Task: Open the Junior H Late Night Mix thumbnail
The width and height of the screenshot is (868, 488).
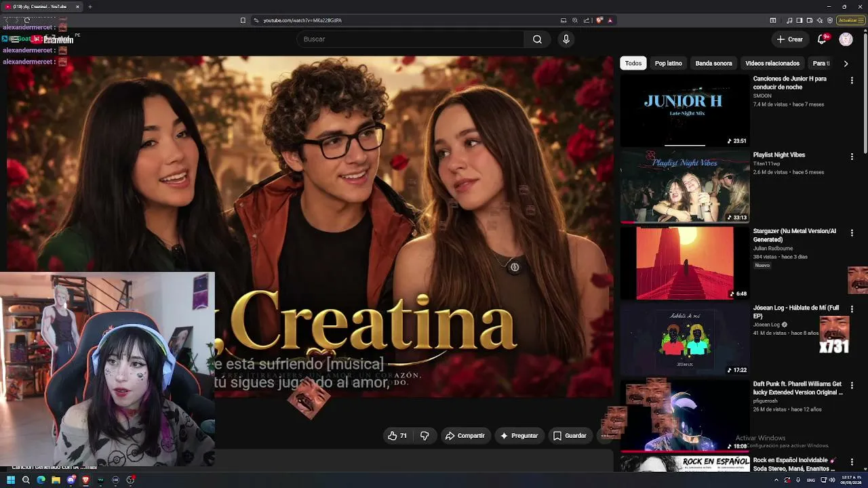Action: 685,110
